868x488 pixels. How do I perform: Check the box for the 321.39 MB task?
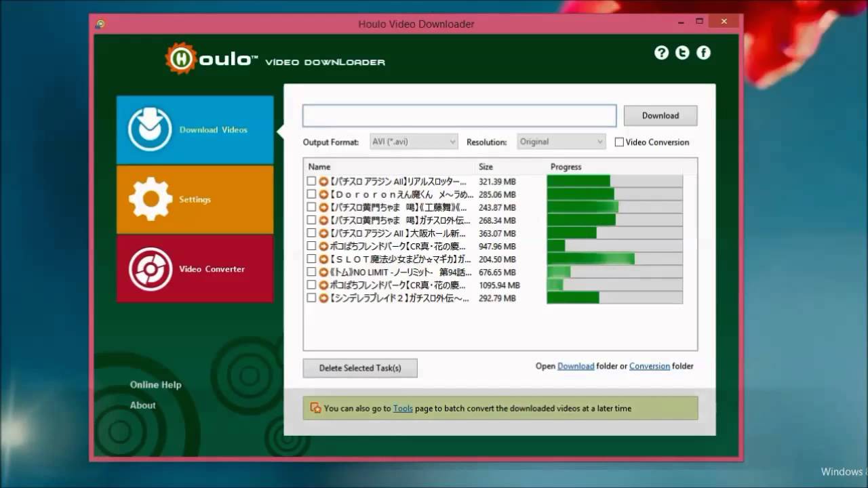click(311, 182)
